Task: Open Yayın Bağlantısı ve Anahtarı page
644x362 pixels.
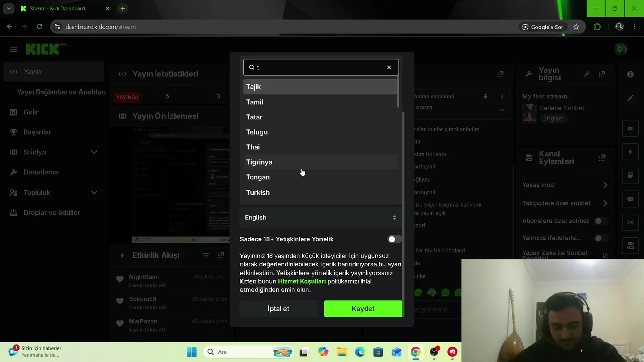Action: pyautogui.click(x=61, y=92)
